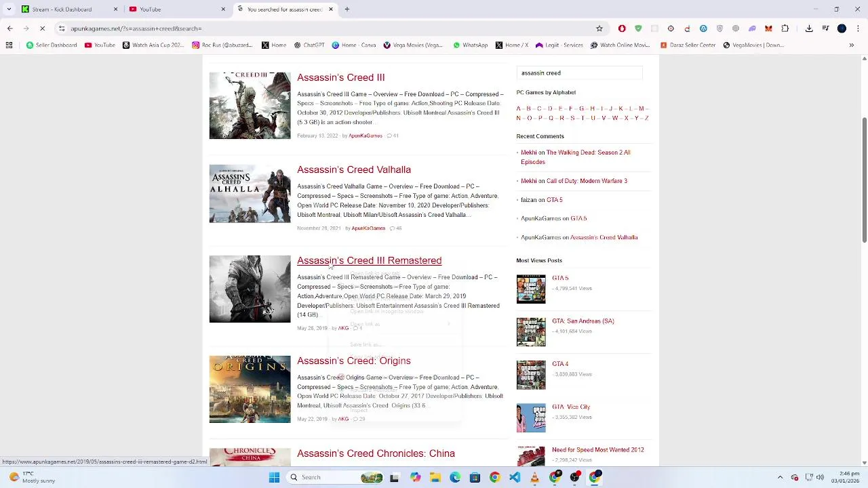This screenshot has height=488, width=868.
Task: View site information icon in address bar
Action: [62, 28]
